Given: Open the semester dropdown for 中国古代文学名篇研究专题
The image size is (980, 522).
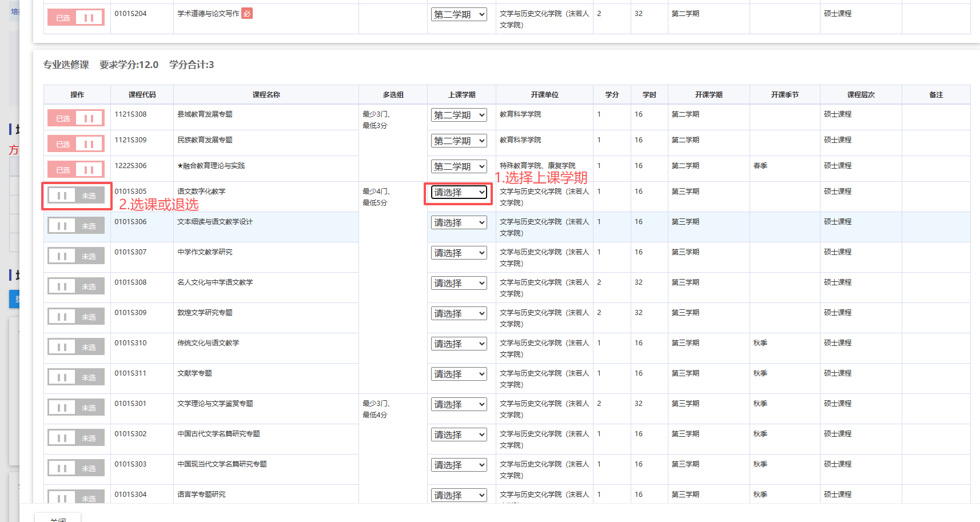Looking at the screenshot, I should (x=459, y=435).
